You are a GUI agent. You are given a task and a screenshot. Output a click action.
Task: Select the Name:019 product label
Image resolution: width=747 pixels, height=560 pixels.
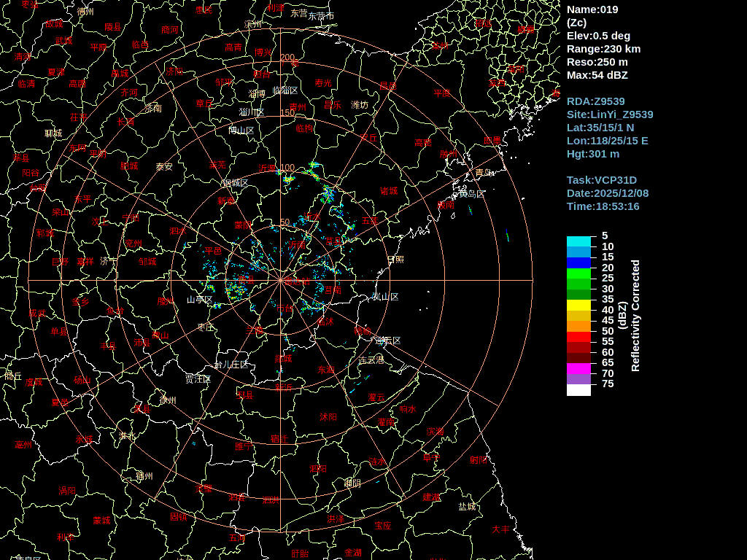[592, 9]
